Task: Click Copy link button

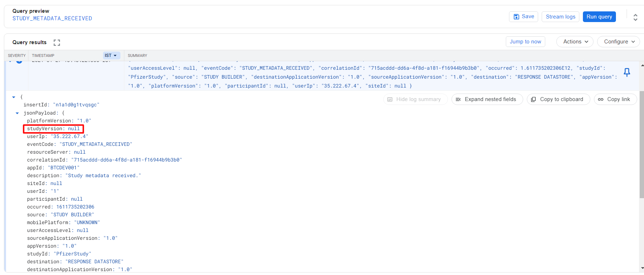Action: point(615,99)
